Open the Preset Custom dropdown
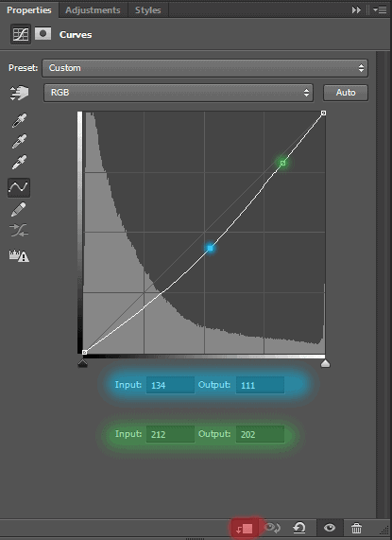The width and height of the screenshot is (392, 540). (205, 68)
